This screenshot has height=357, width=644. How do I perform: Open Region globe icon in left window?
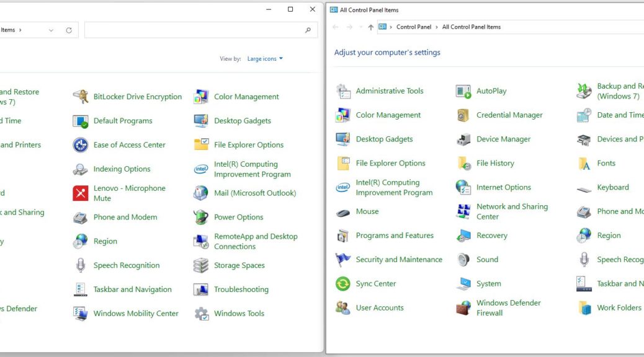tap(81, 241)
